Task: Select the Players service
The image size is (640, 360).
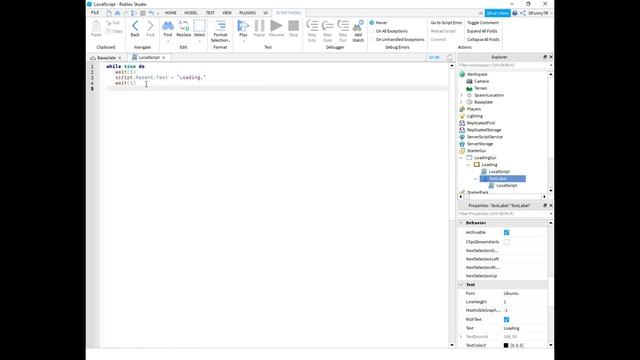Action: pos(473,109)
